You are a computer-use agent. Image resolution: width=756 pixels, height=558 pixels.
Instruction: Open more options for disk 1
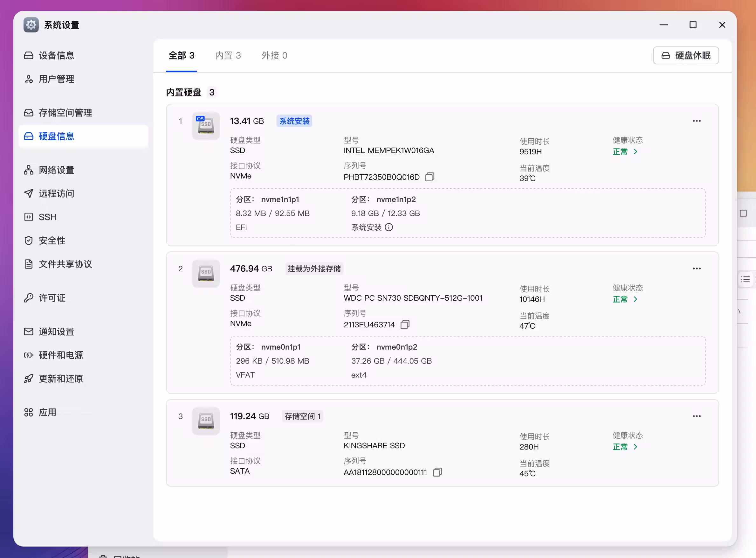point(697,121)
